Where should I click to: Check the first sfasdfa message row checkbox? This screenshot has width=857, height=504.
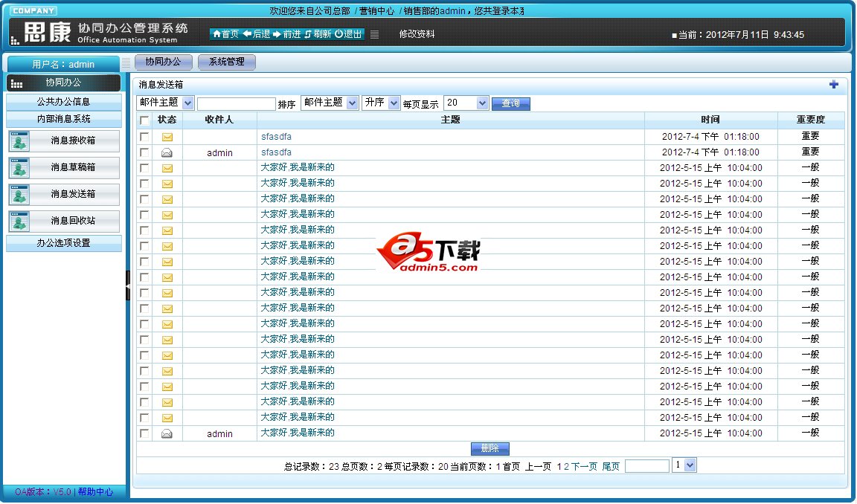click(144, 137)
